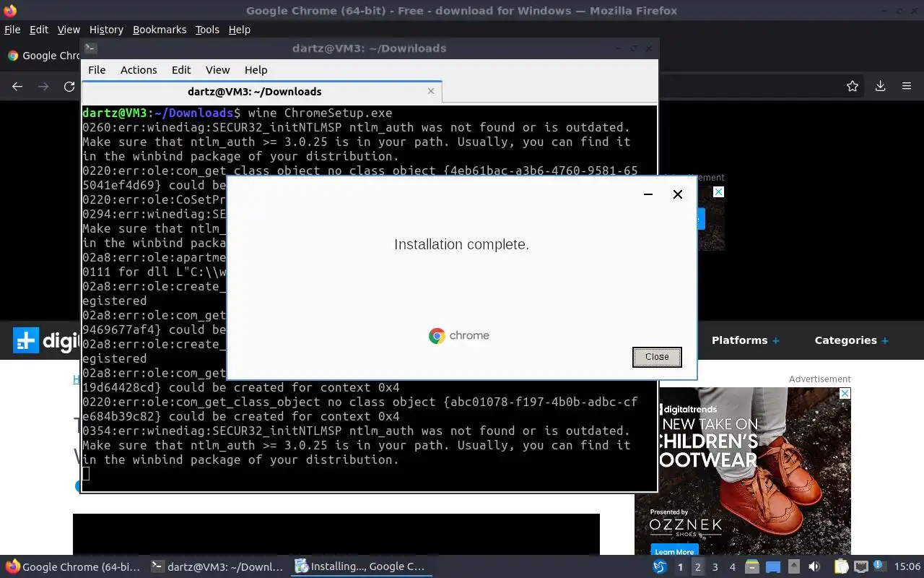
Task: Open the children's footwear advertisement
Action: pyautogui.click(x=743, y=471)
